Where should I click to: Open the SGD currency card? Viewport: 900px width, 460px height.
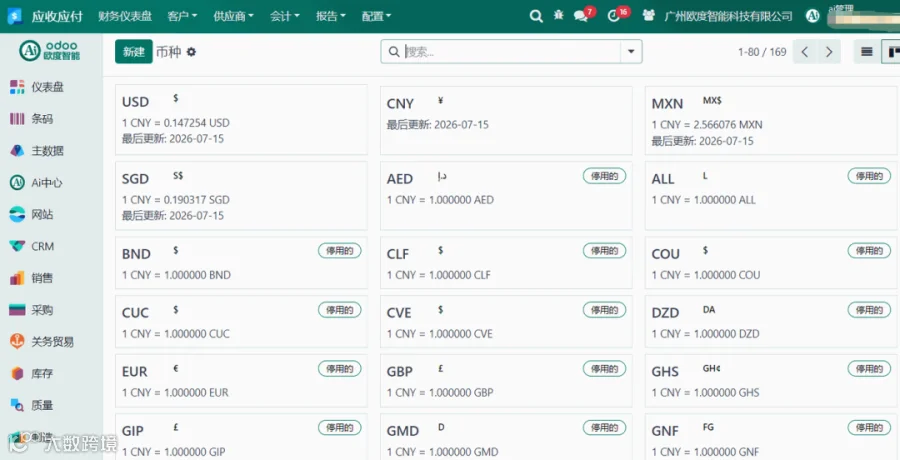pyautogui.click(x=241, y=196)
